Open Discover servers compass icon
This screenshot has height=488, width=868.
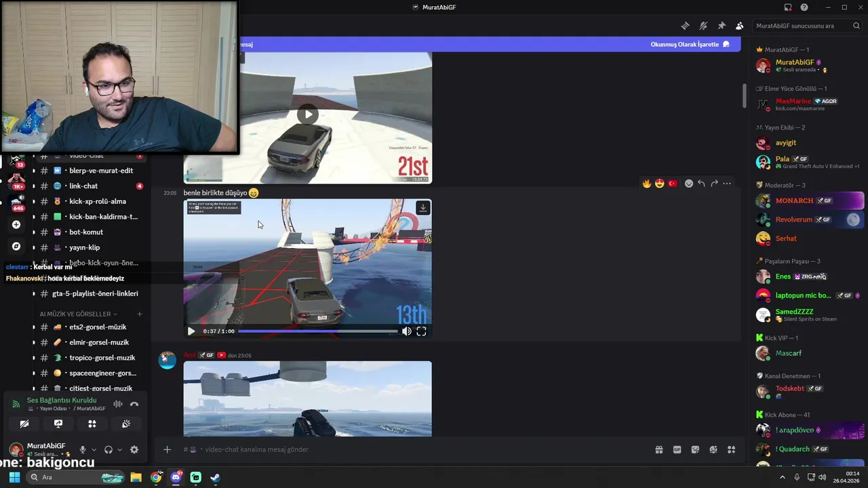(x=16, y=247)
